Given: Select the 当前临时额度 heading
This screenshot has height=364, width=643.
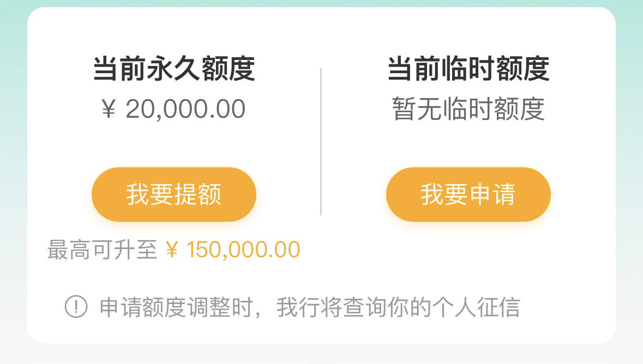Looking at the screenshot, I should coord(468,69).
